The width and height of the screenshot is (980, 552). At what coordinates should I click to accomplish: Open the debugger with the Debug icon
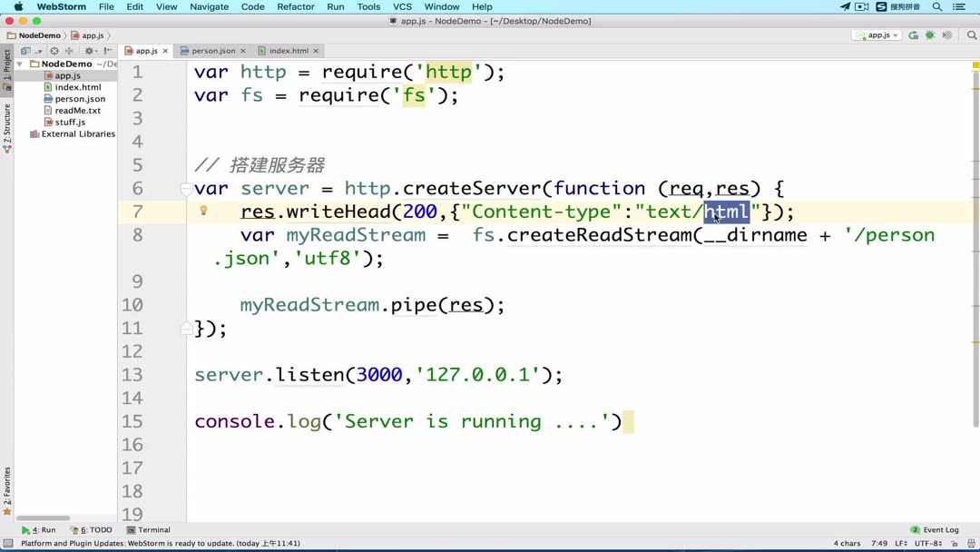[x=930, y=35]
